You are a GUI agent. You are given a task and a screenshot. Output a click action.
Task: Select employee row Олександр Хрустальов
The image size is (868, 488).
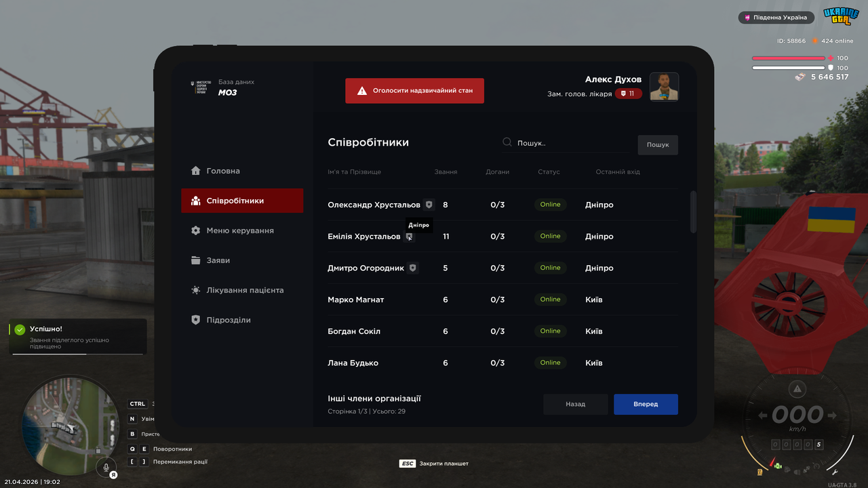click(502, 205)
